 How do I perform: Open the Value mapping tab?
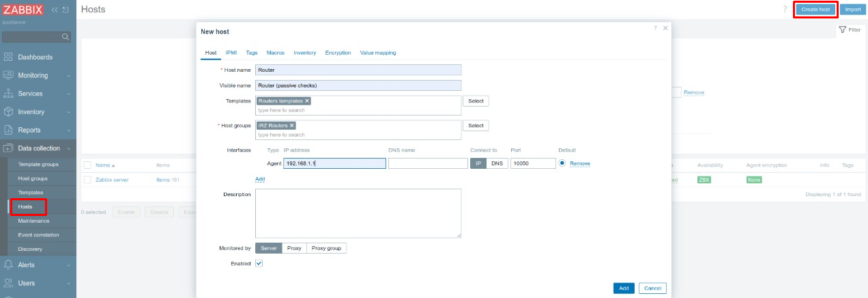point(378,53)
